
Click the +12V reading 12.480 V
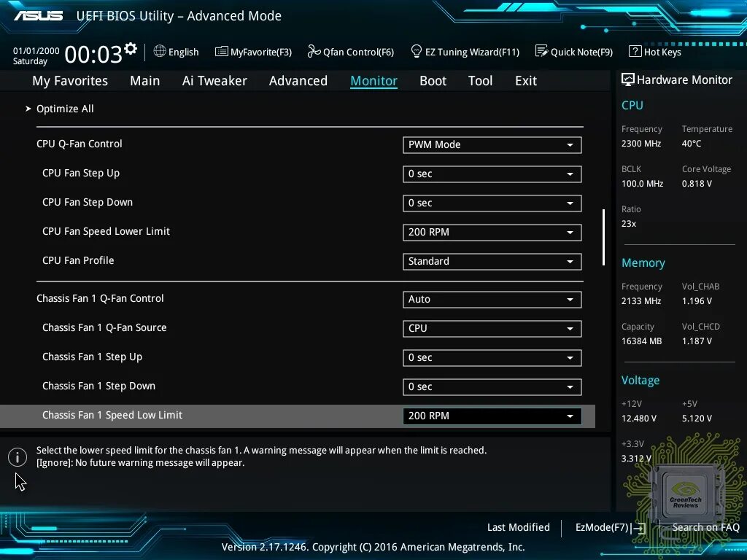(x=639, y=418)
